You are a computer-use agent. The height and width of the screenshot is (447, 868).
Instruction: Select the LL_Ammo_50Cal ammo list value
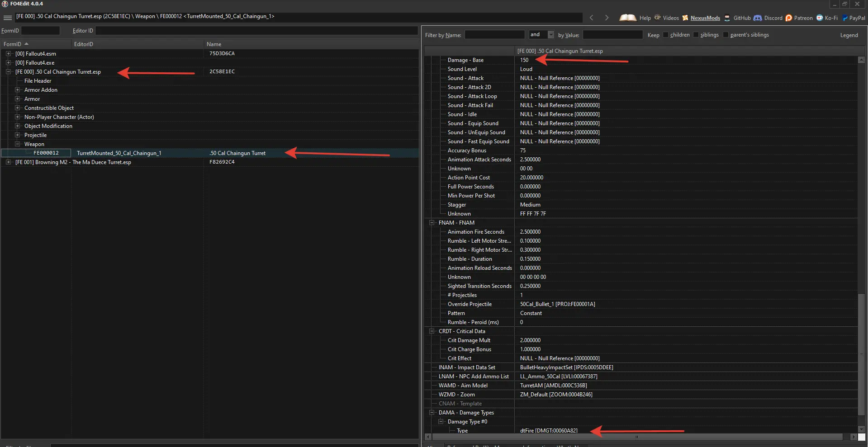tap(559, 376)
